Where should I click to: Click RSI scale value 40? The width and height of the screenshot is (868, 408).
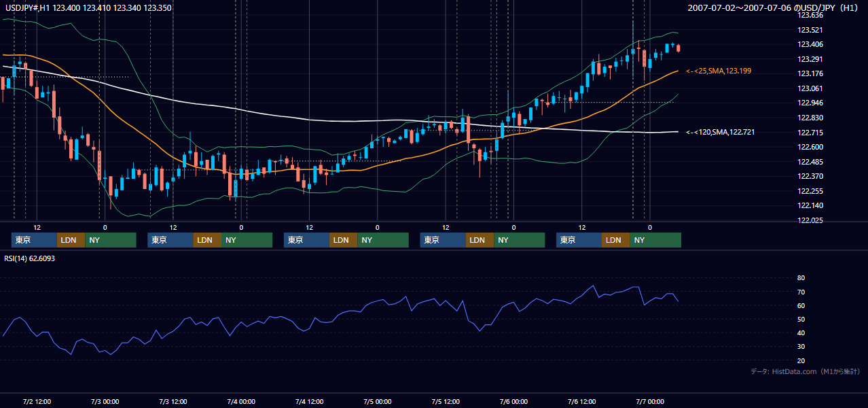coord(801,333)
